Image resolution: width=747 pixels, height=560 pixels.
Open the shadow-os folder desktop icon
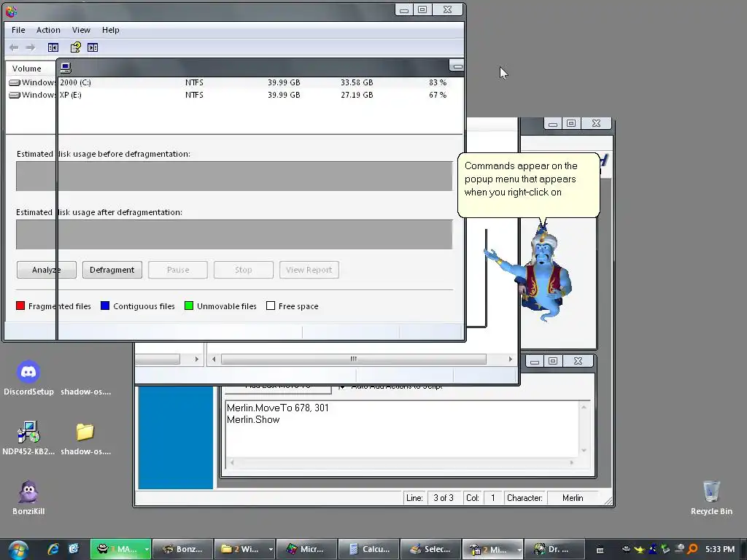[x=86, y=438]
